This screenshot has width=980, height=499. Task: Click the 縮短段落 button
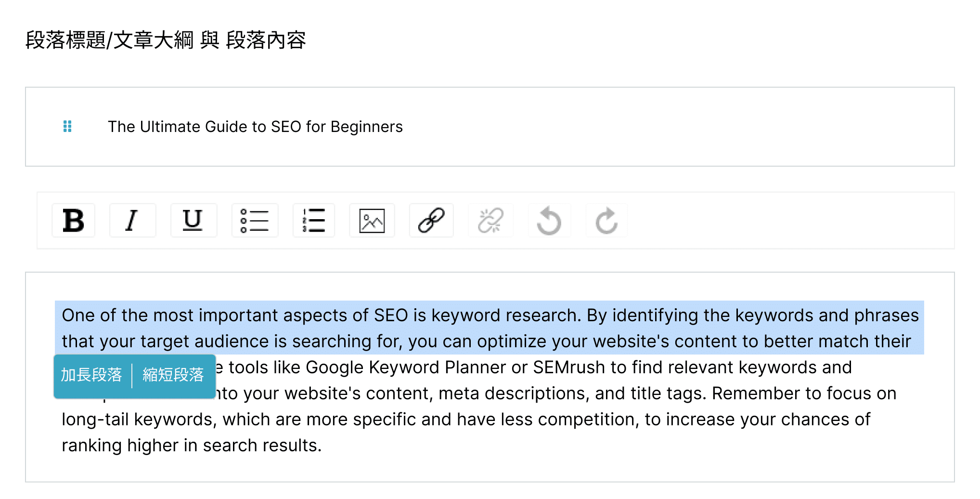(173, 375)
